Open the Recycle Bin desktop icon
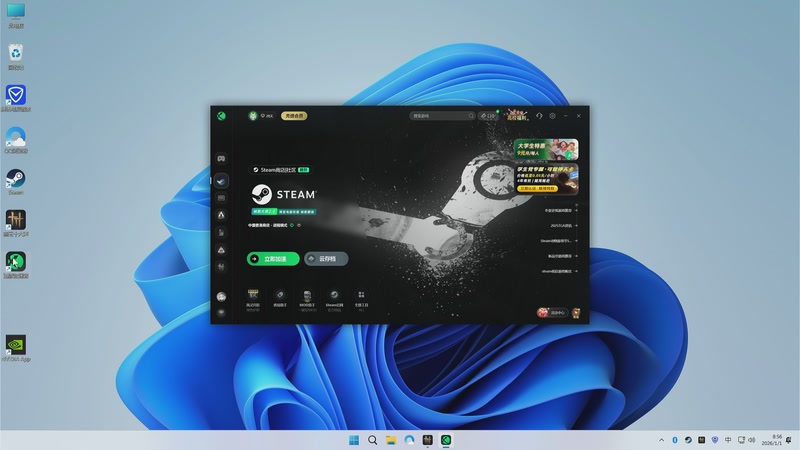Viewport: 800px width, 450px height. tap(16, 56)
